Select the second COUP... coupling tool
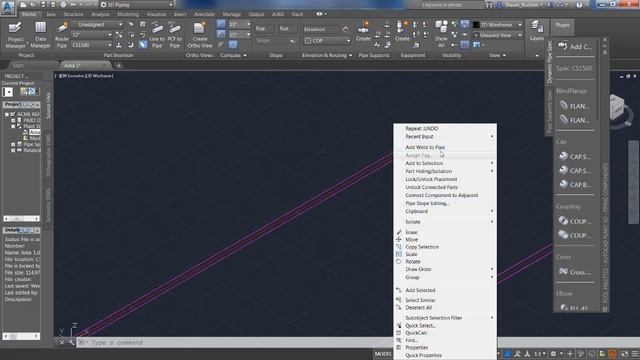The width and height of the screenshot is (640, 360). pyautogui.click(x=575, y=235)
